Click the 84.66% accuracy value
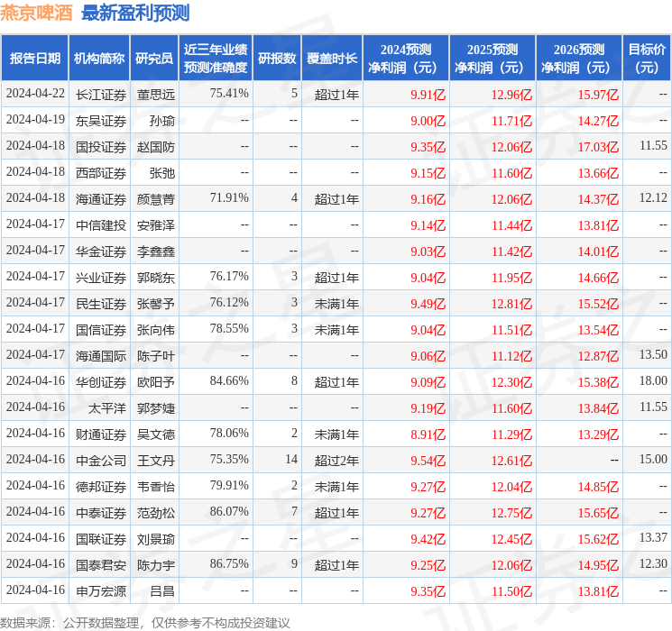This screenshot has height=631, width=672. point(229,380)
